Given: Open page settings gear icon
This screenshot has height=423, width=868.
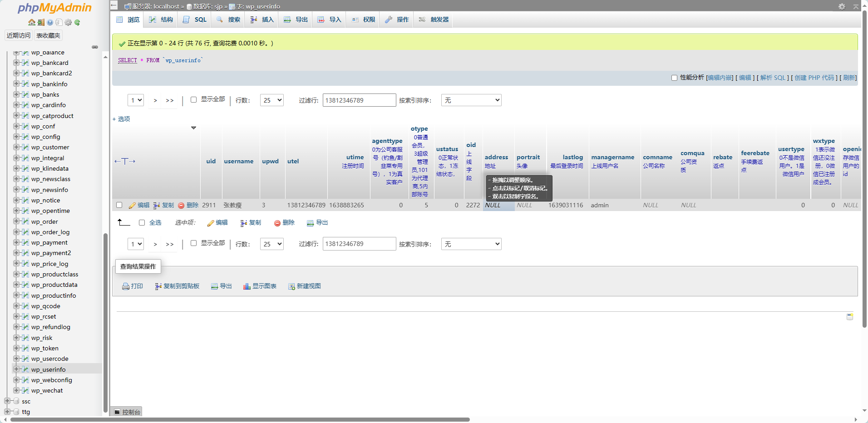Looking at the screenshot, I should [x=842, y=6].
